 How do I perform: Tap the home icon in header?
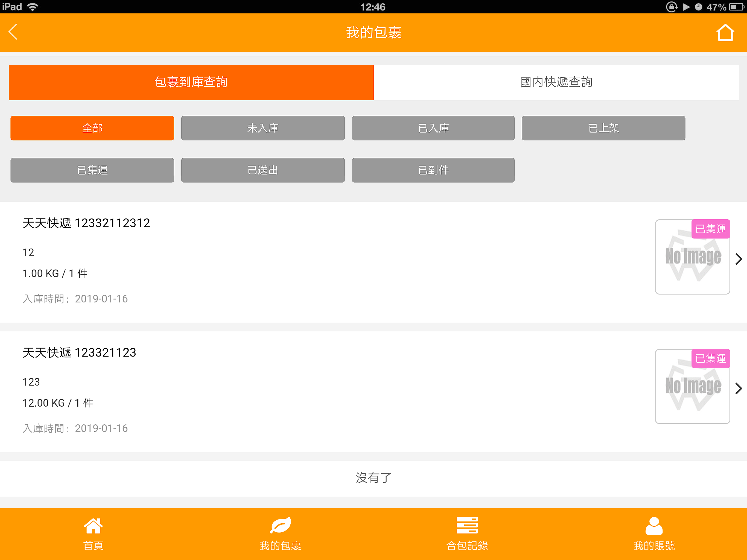[725, 33]
